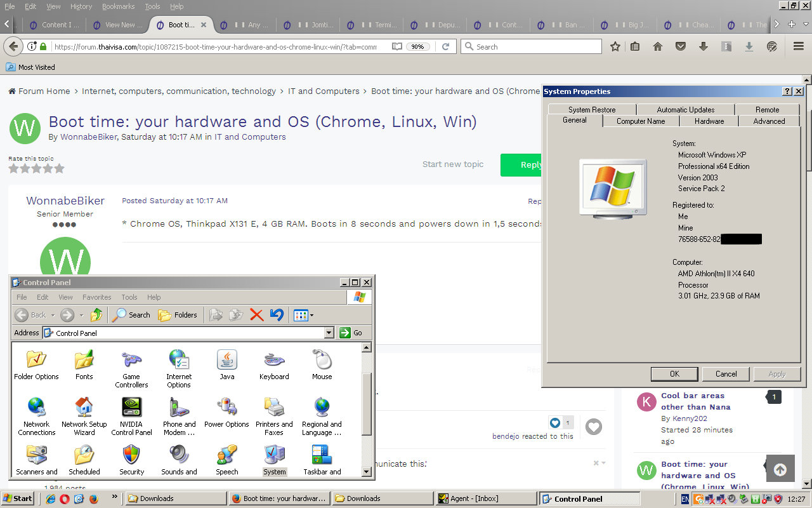Click the Pocket icon in Firefox toolbar
This screenshot has width=812, height=508.
681,46
